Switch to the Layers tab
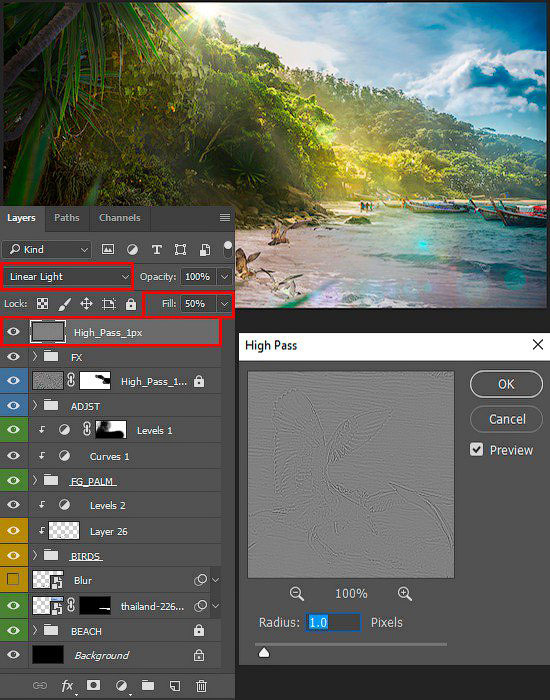The width and height of the screenshot is (550, 700). (21, 218)
